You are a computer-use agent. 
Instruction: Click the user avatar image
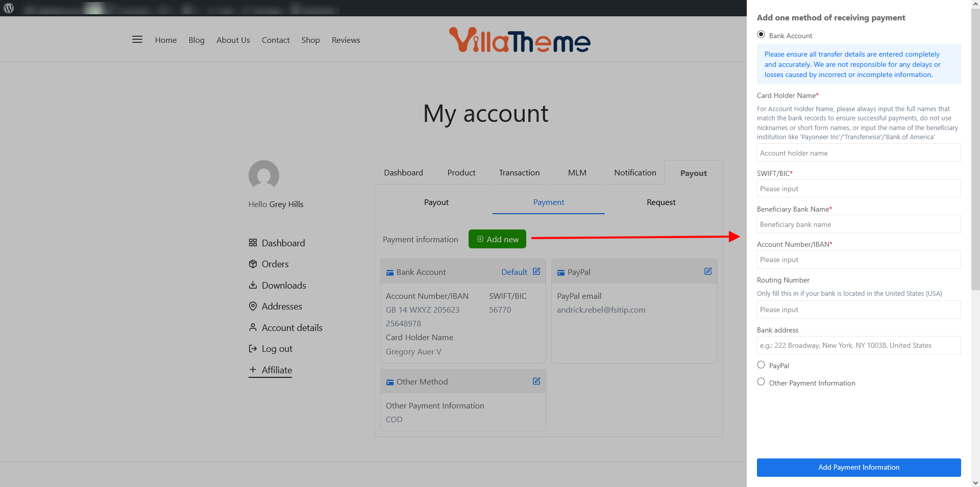pyautogui.click(x=264, y=175)
